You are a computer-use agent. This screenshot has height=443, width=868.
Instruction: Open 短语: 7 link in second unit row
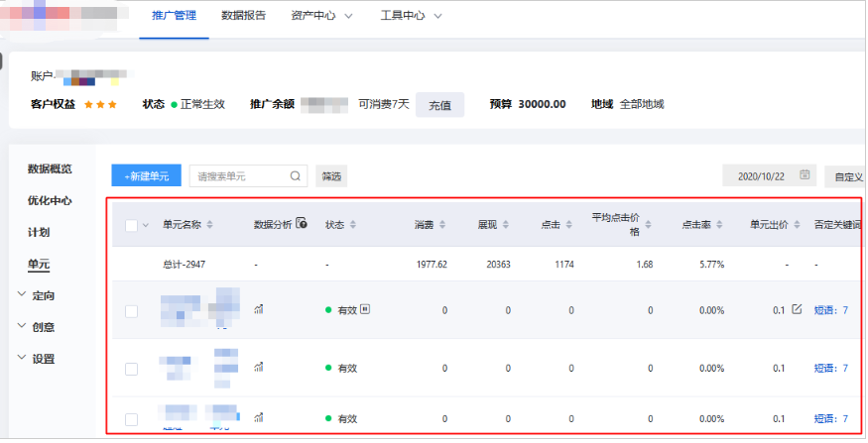831,368
